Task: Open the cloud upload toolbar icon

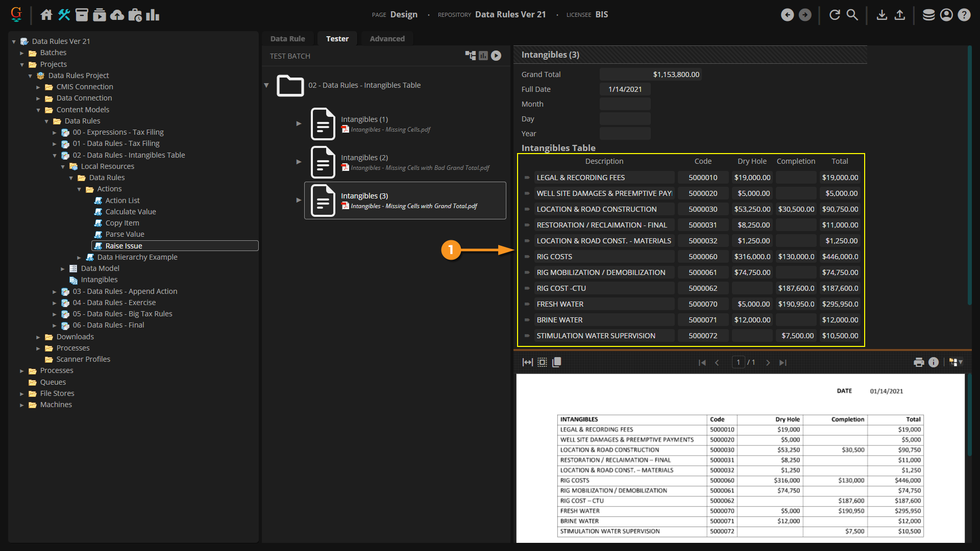Action: (x=117, y=15)
